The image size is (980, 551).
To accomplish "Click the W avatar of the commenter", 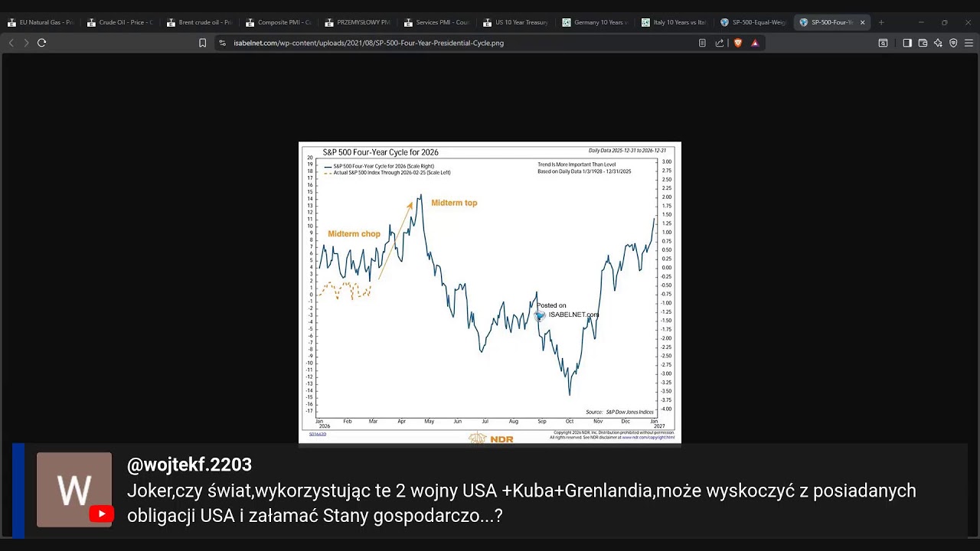I will tap(74, 490).
